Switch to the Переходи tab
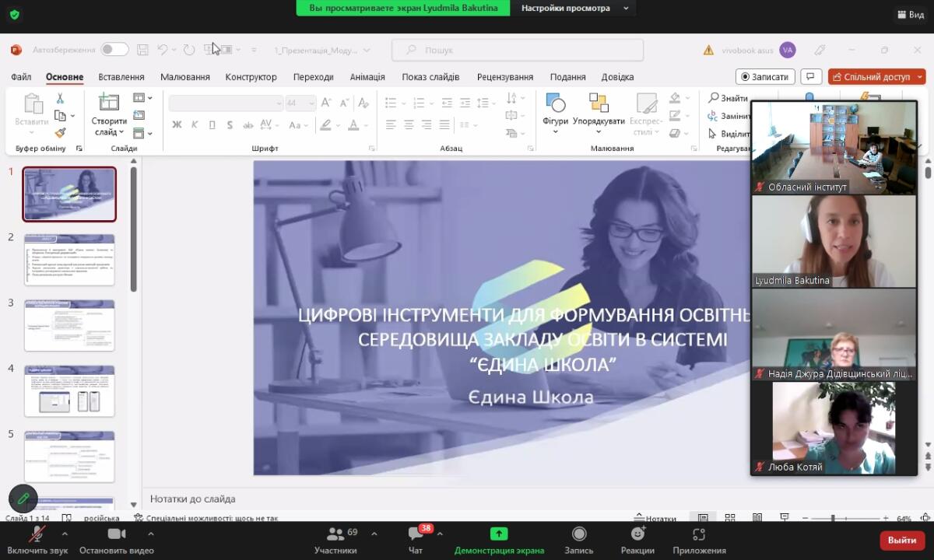Image resolution: width=934 pixels, height=560 pixels. click(314, 77)
